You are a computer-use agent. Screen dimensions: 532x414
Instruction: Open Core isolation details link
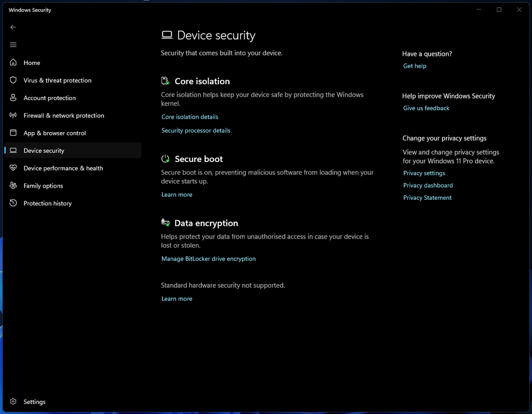190,117
